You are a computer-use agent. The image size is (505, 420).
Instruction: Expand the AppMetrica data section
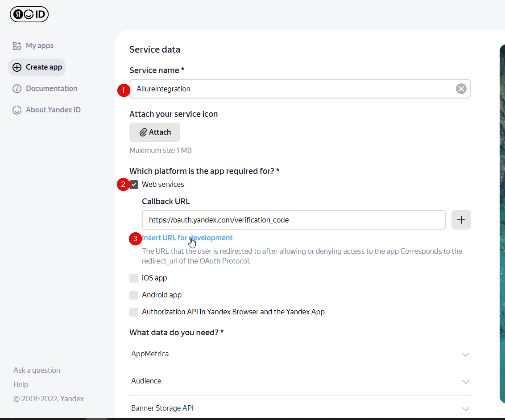tap(466, 354)
